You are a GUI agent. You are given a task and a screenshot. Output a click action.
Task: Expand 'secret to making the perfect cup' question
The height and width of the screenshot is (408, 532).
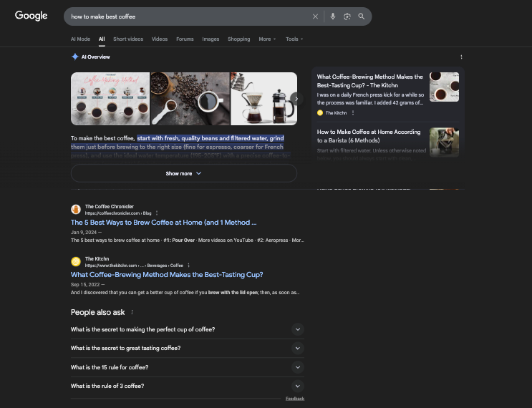pos(298,329)
